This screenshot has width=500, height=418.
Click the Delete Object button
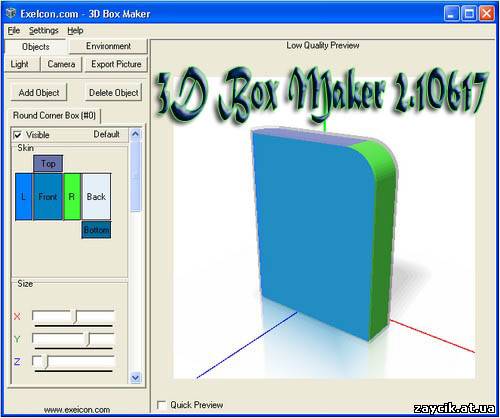(x=114, y=93)
